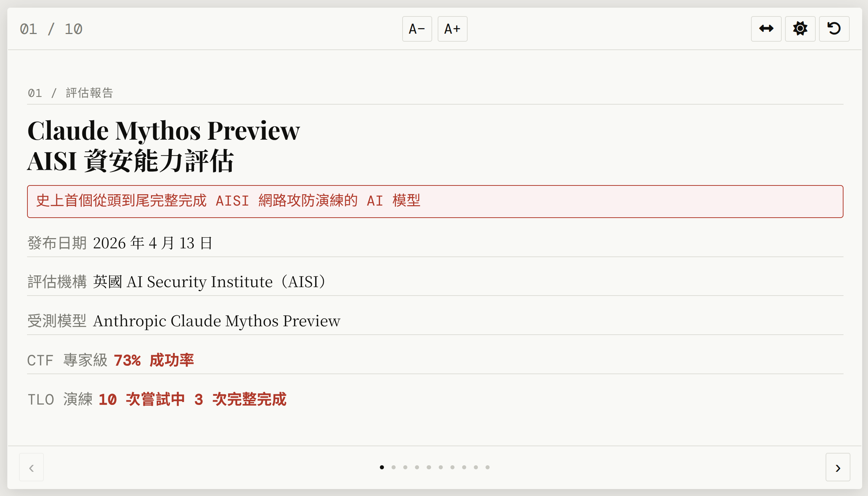Click 10 次嘗試中 3 次完整完成 text
Screen dimensions: 868x496
[193, 399]
